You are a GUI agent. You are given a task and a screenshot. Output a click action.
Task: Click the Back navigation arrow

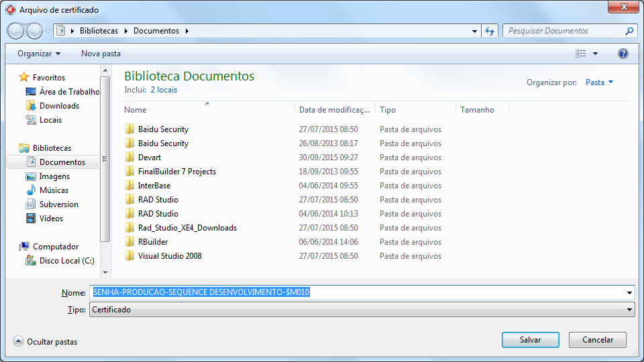tap(16, 31)
